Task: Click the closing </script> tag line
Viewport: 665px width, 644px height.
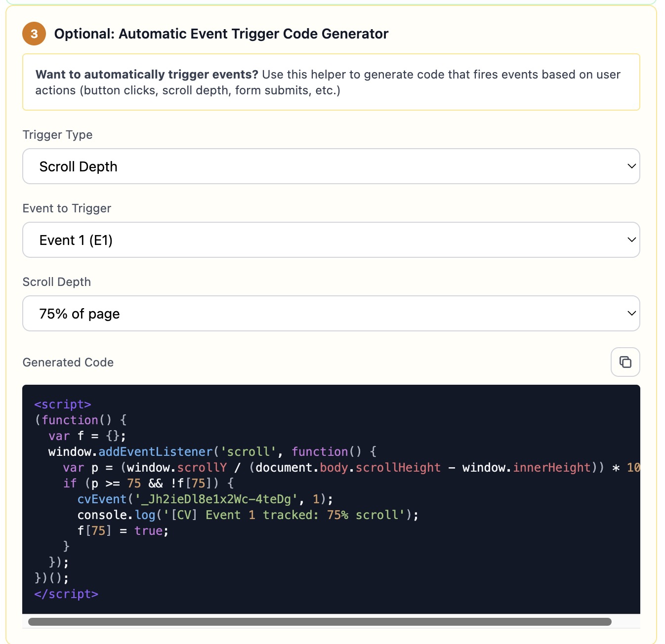Action: tap(66, 594)
